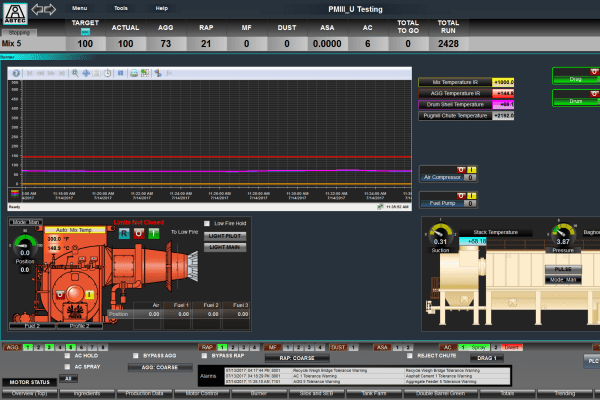Check the BYPASS AGG box
Viewport: 600px width, 400px height.
coord(135,356)
